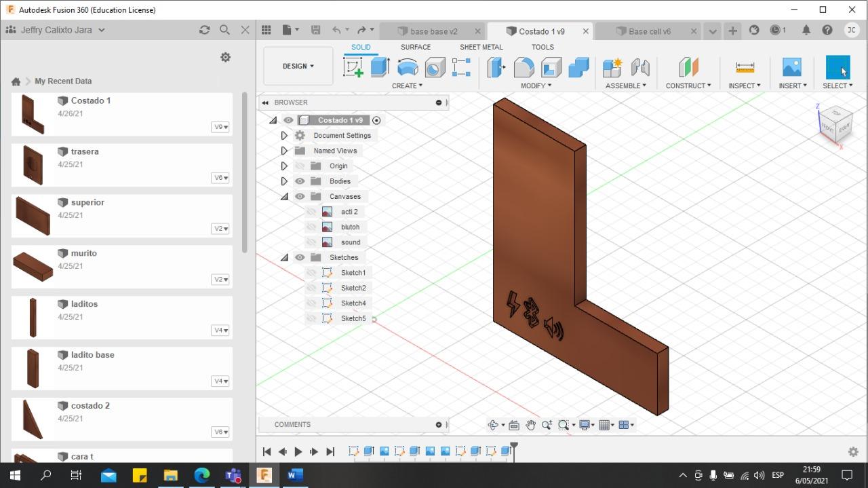
Task: Open the Fillet tool
Action: point(524,67)
